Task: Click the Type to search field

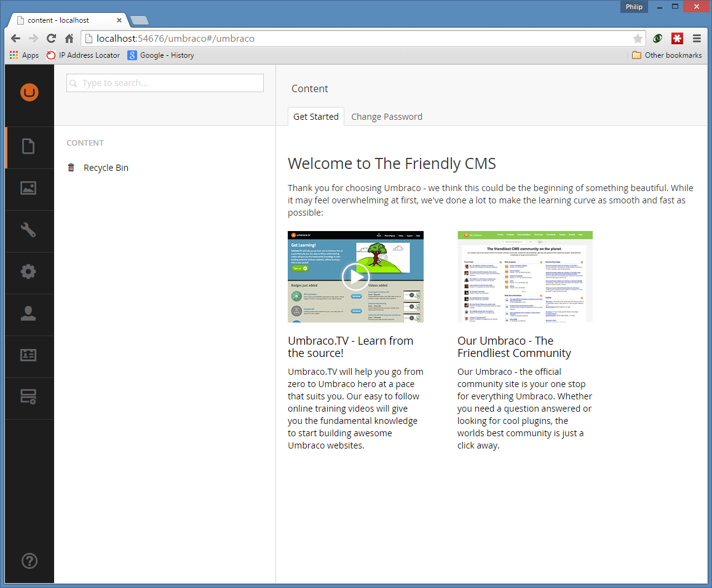Action: point(165,83)
